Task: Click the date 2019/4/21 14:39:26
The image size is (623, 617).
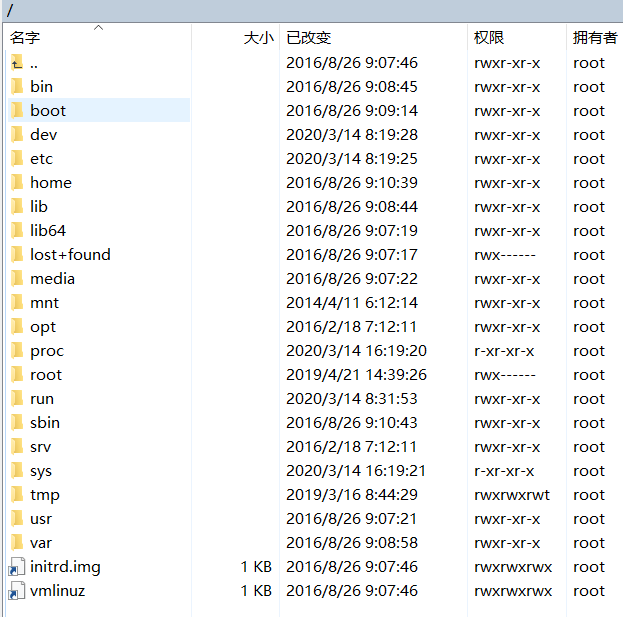Action: click(x=356, y=375)
